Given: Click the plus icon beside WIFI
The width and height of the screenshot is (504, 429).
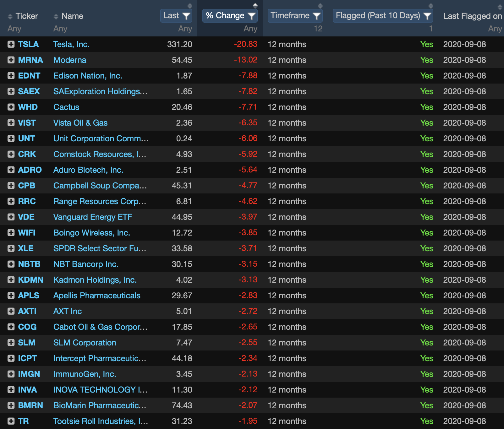Looking at the screenshot, I should pos(11,233).
